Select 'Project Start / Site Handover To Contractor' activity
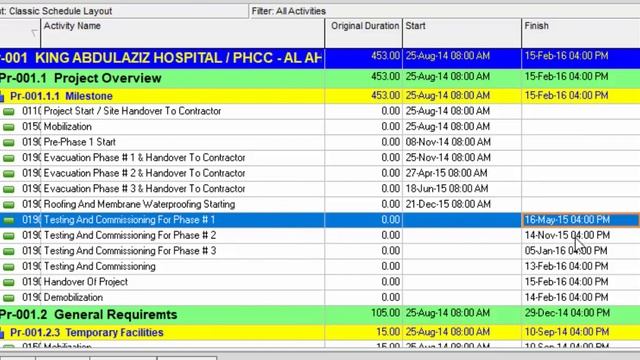The height and width of the screenshot is (360, 640). (132, 111)
